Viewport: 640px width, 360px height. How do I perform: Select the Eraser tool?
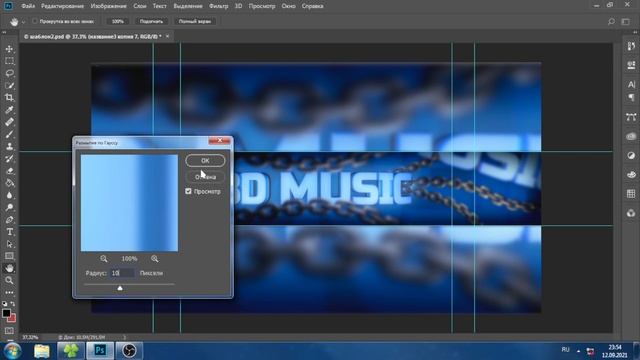click(x=9, y=171)
